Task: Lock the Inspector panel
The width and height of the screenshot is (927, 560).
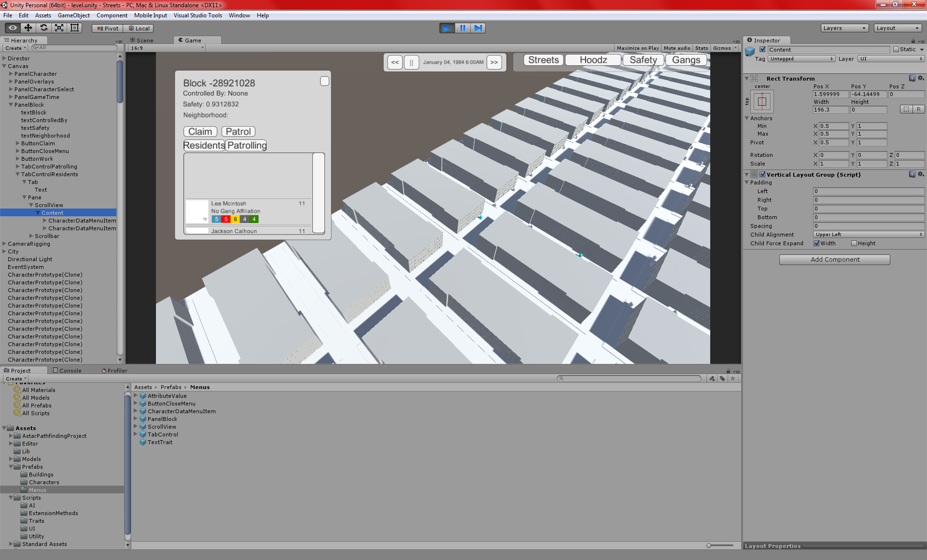Action: tap(913, 41)
